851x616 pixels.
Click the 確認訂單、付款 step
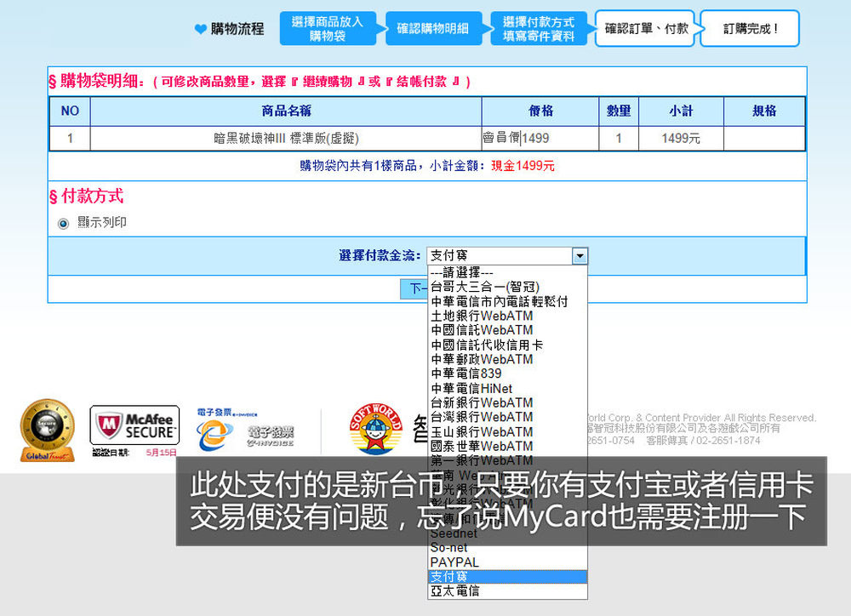[645, 29]
